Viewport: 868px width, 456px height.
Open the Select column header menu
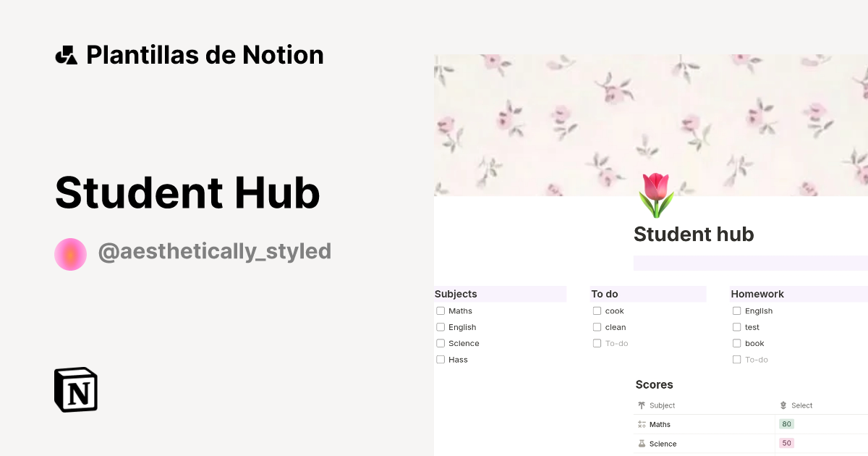[x=801, y=405]
